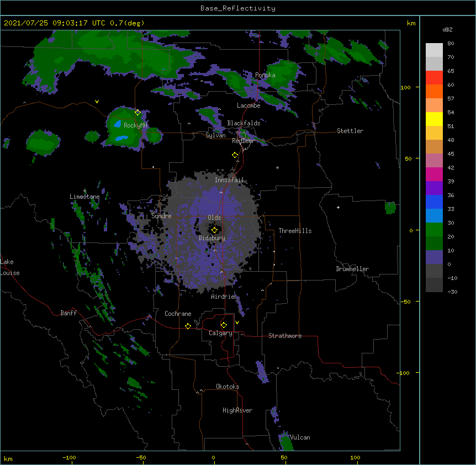The width and height of the screenshot is (476, 465).
Task: Click the green 30 dBZ legend swatch
Action: (434, 230)
